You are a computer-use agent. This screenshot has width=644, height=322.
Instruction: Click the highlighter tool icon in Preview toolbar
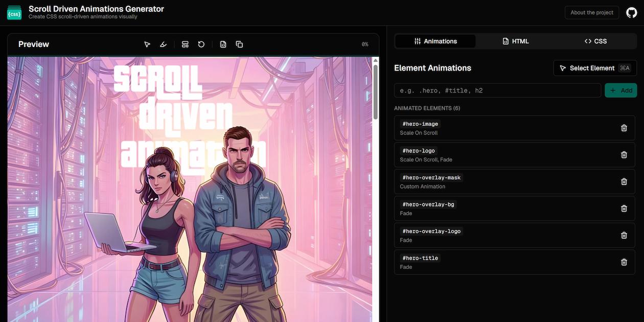(163, 44)
